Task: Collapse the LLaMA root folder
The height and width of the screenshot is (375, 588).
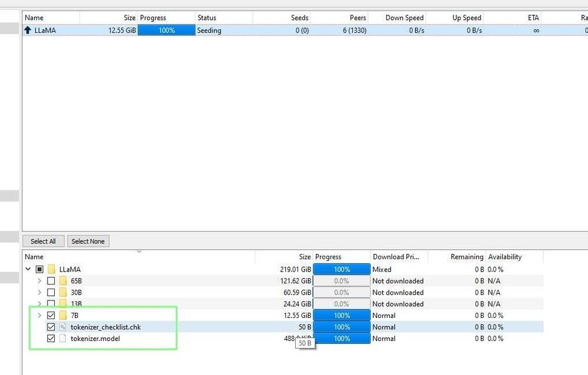Action: [28, 269]
